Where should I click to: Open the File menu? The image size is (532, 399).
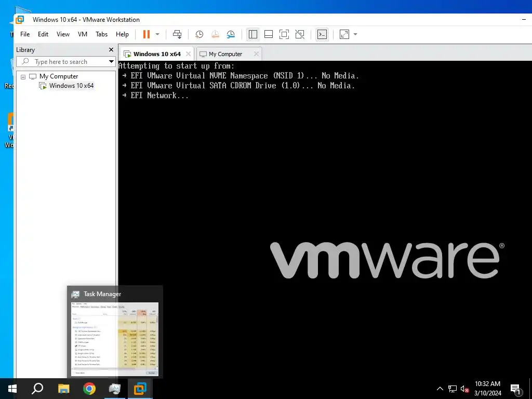(25, 34)
